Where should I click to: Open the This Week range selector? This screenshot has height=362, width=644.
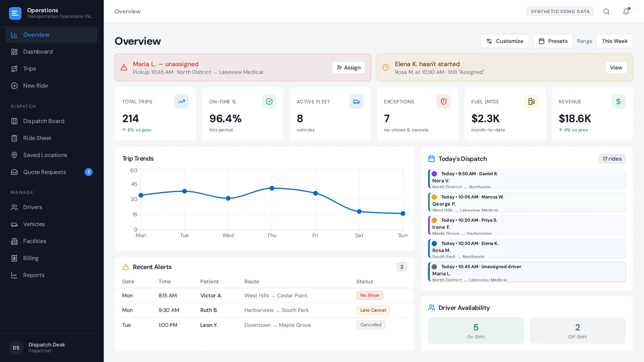[615, 41]
